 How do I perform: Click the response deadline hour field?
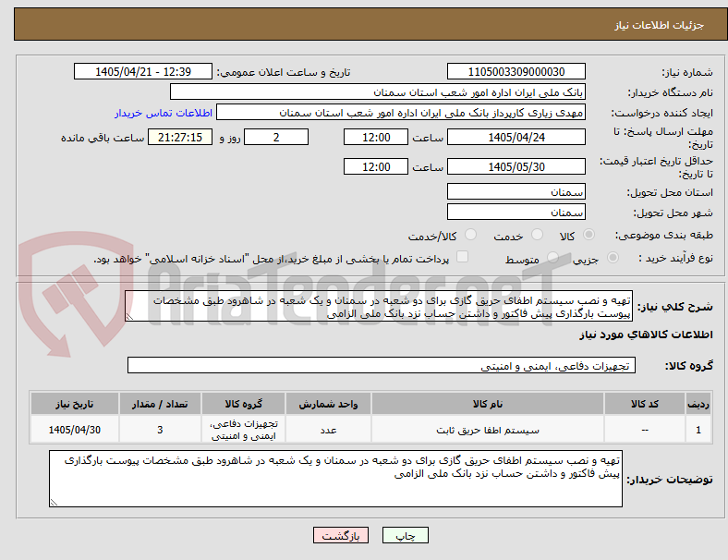(376, 138)
